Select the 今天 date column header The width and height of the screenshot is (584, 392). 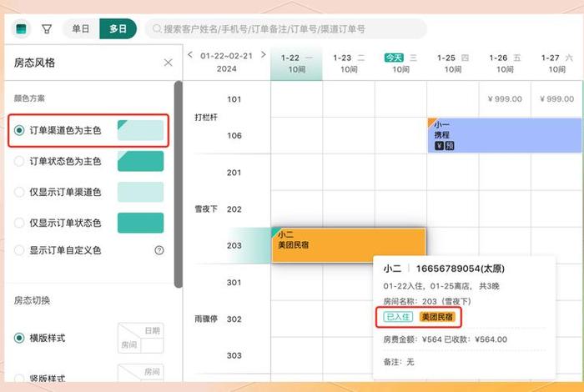click(400, 63)
